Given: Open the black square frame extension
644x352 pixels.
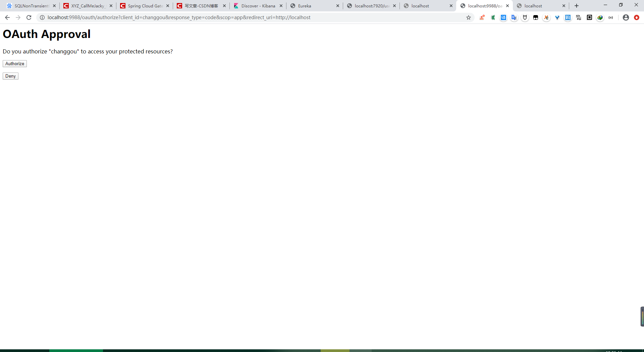Looking at the screenshot, I should (x=589, y=17).
